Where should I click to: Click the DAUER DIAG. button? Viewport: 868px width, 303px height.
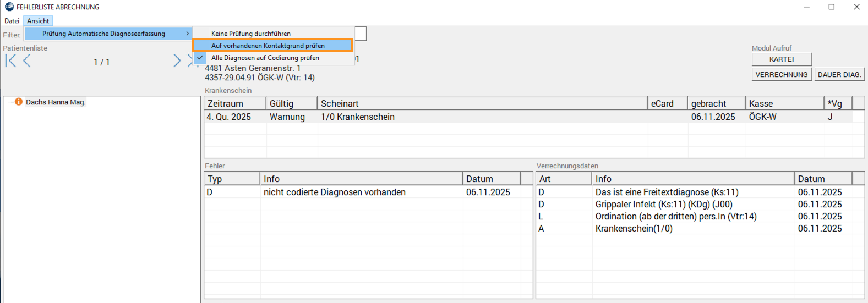[x=839, y=74]
